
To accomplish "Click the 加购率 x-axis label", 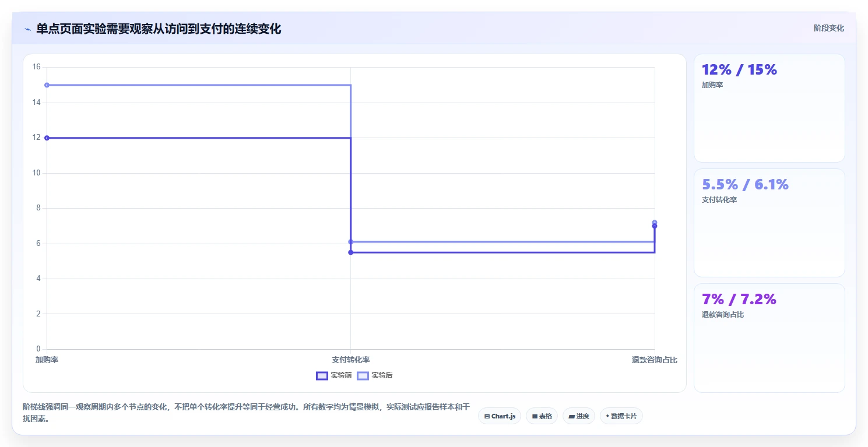I will 47,360.
